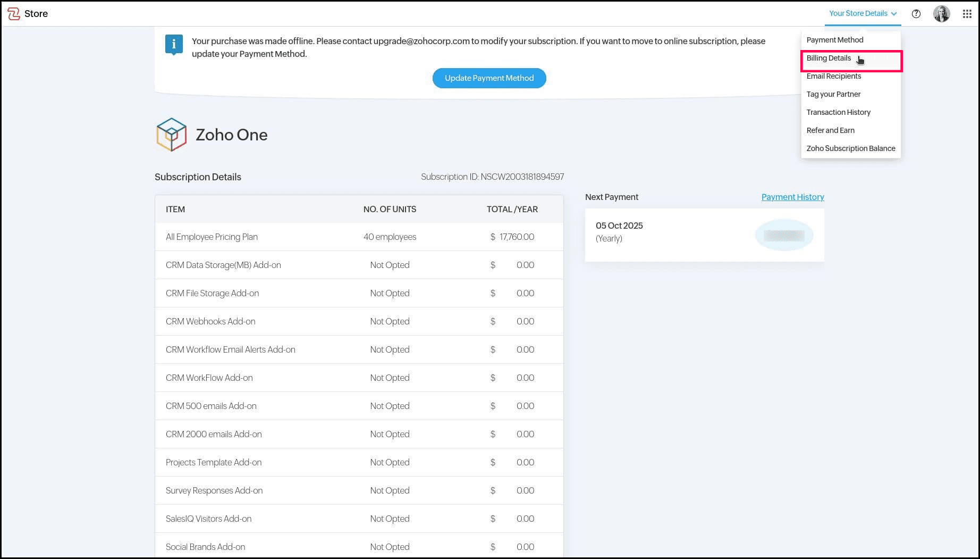Expand the Your Store Details dropdown

pos(863,13)
